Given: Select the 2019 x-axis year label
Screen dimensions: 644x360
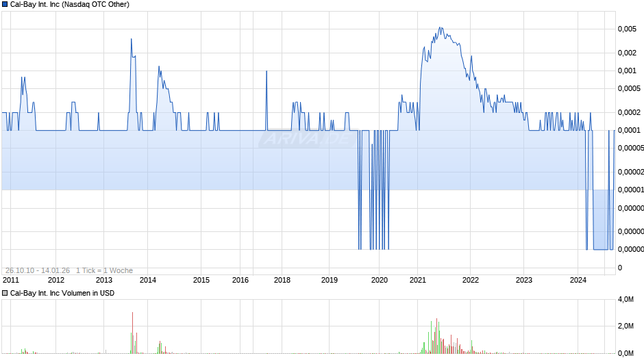Looking at the screenshot, I should (x=330, y=280).
